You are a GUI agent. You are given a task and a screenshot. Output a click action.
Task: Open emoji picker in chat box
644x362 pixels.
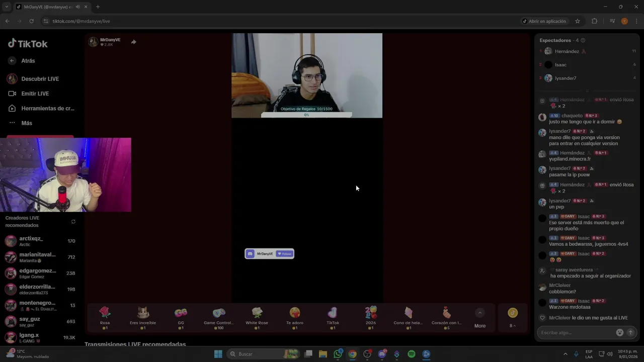(620, 332)
